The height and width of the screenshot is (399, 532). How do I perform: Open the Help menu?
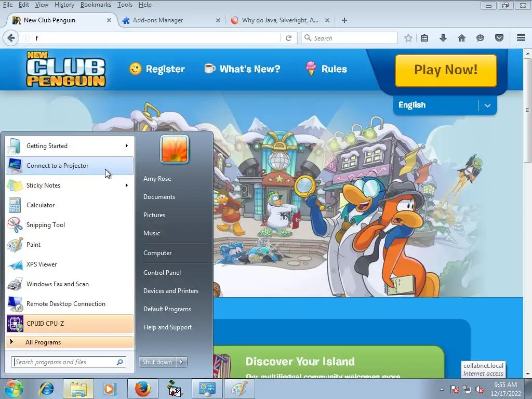[x=145, y=5]
